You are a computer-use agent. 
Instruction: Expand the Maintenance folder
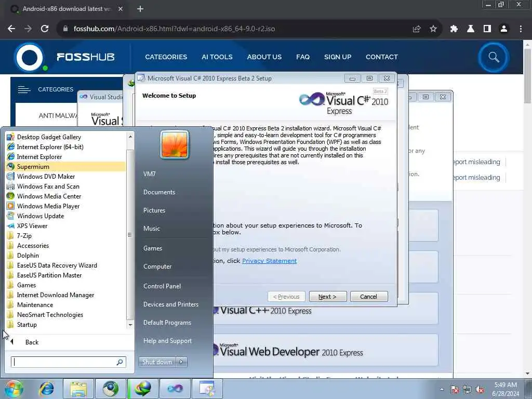click(x=35, y=304)
